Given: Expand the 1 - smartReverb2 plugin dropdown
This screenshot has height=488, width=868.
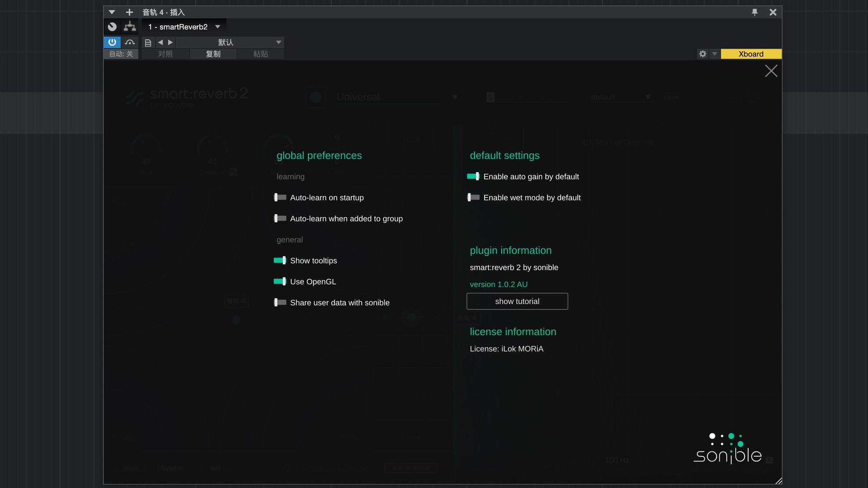Looking at the screenshot, I should click(x=218, y=27).
